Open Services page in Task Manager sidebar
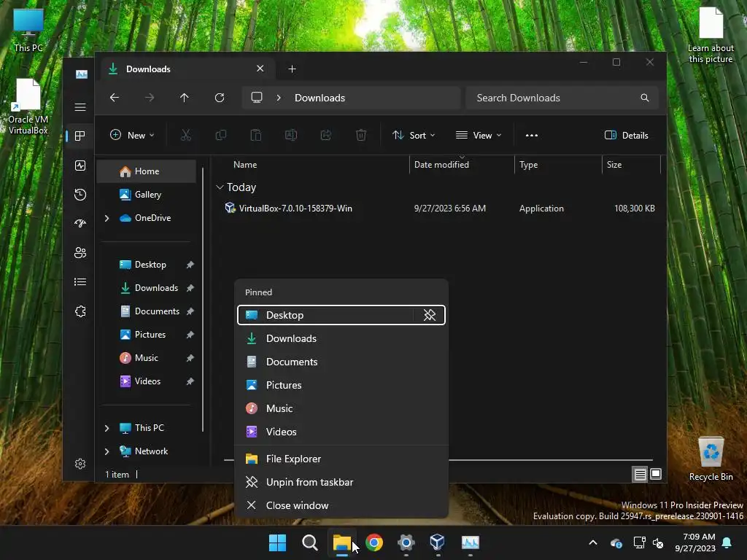 point(80,311)
